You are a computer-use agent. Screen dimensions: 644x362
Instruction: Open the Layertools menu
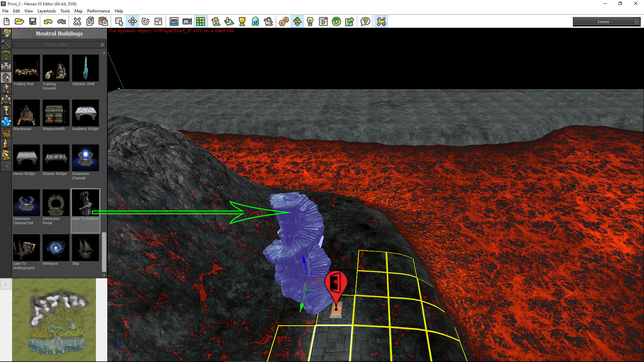(x=47, y=11)
